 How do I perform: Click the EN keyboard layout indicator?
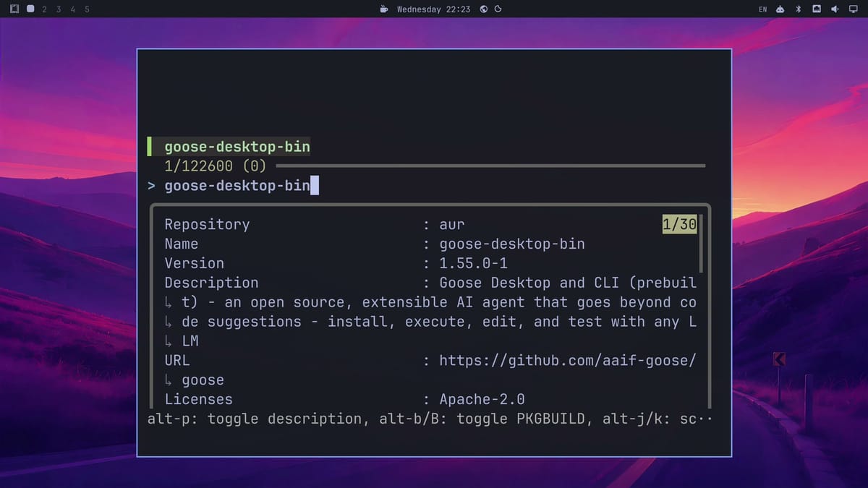click(x=762, y=9)
